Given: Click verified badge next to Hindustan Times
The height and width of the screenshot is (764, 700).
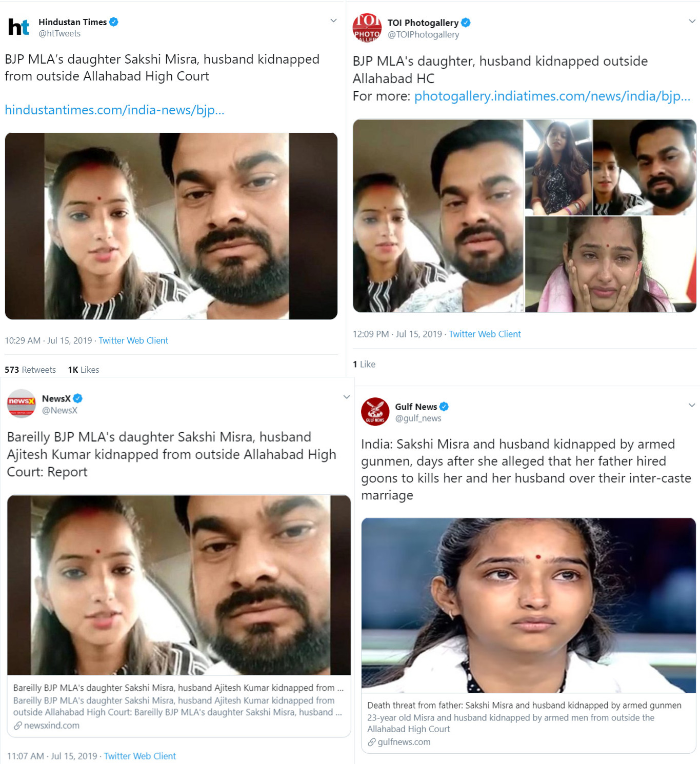Looking at the screenshot, I should [x=114, y=22].
